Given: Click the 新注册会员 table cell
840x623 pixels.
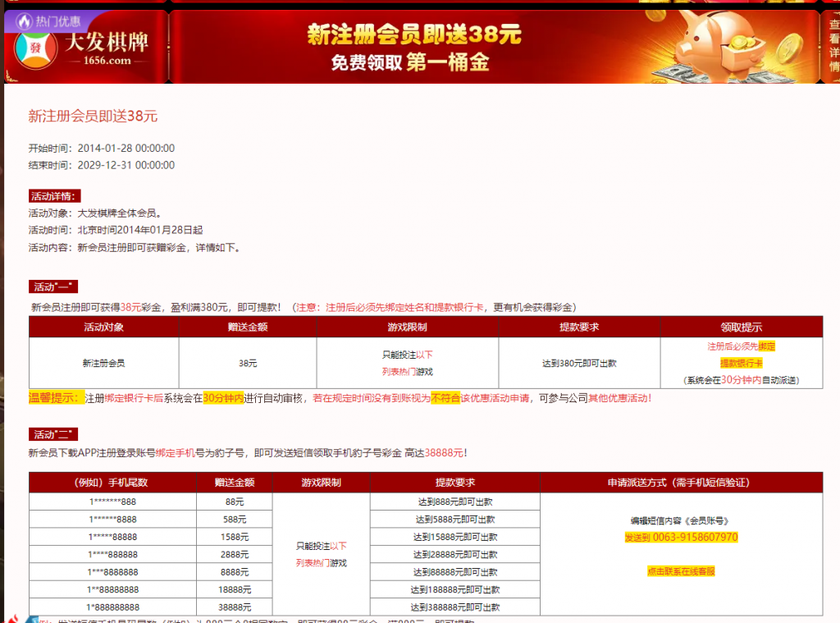Looking at the screenshot, I should coord(104,363).
